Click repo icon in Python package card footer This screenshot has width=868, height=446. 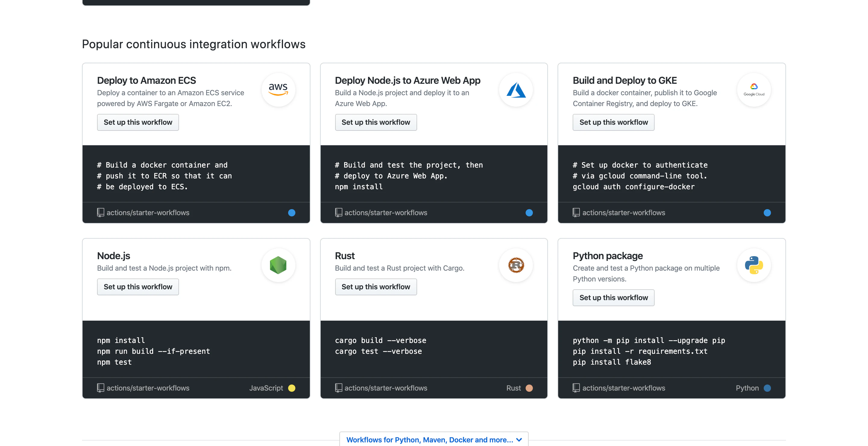[x=576, y=388]
